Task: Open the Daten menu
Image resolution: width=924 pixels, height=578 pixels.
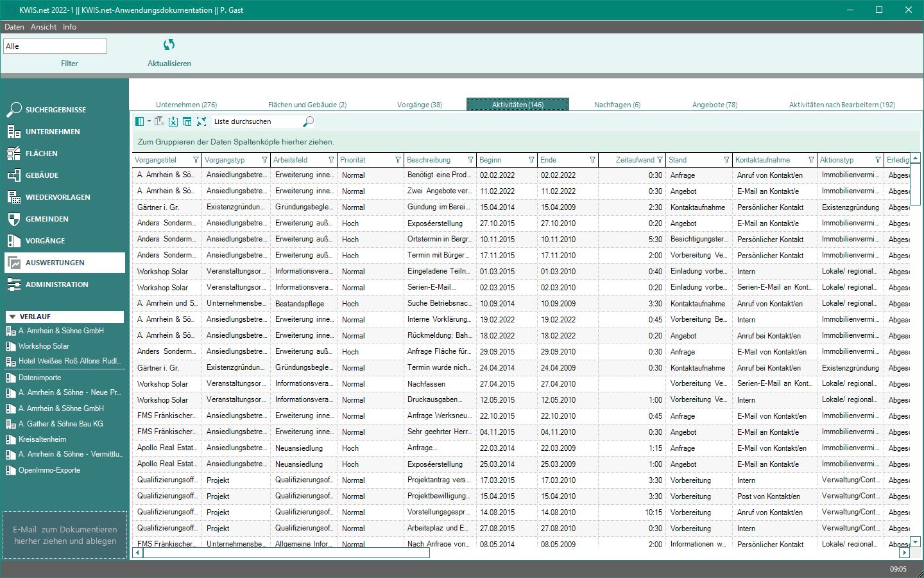Action: pos(14,27)
